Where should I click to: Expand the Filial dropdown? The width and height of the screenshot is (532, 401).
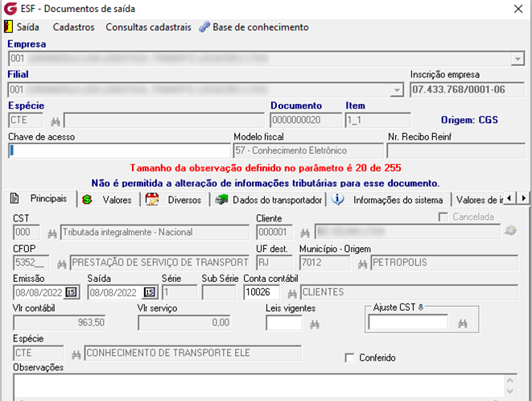pos(397,90)
